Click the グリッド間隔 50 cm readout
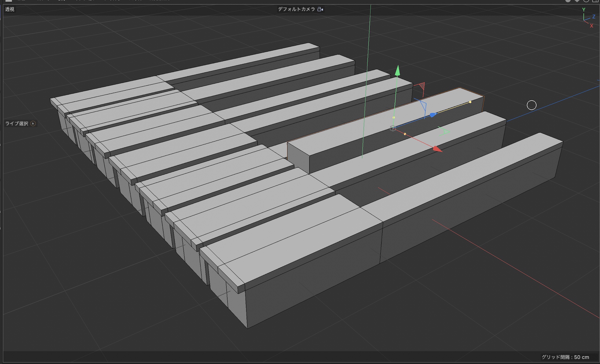Image resolution: width=600 pixels, height=364 pixels. (x=565, y=357)
